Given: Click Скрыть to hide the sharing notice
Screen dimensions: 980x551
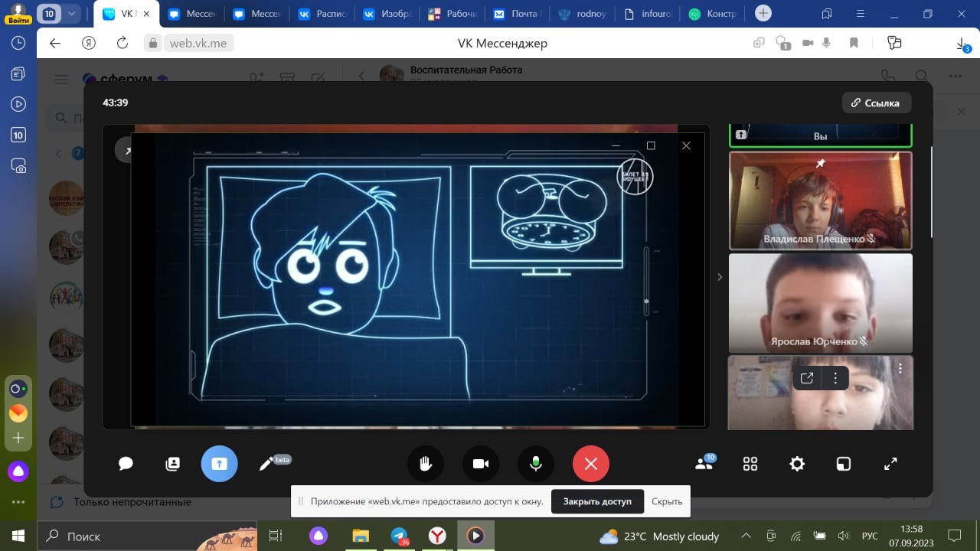Looking at the screenshot, I should tap(667, 502).
